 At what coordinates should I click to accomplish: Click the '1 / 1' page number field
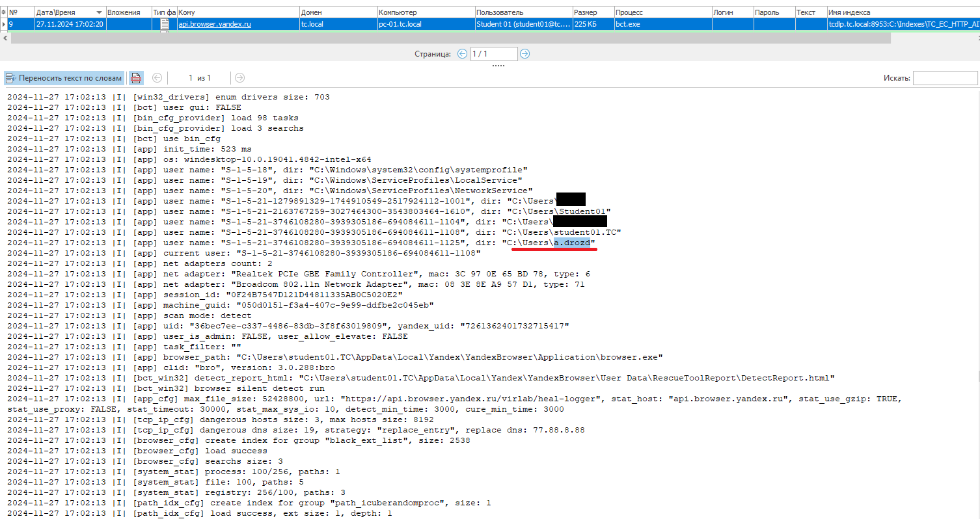pos(493,54)
